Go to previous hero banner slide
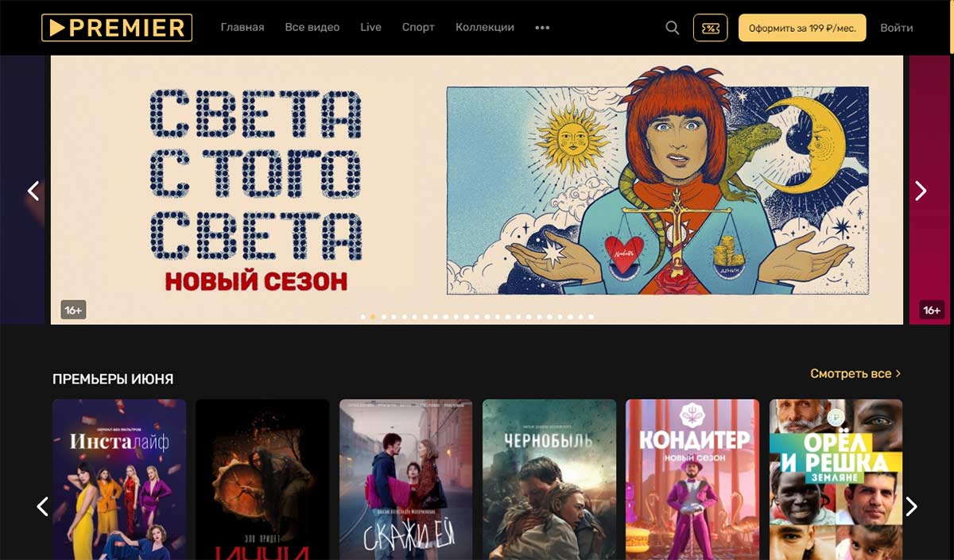954x560 pixels. pos(33,191)
